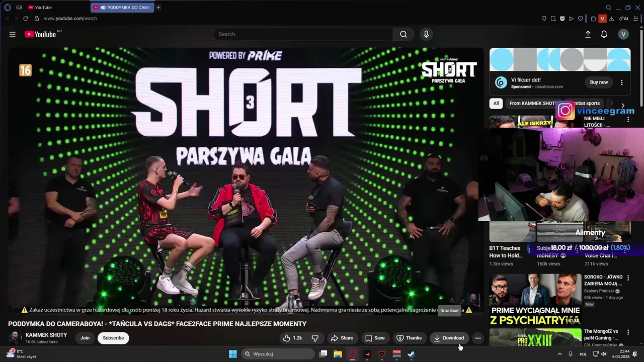
Task: Open the Create upload icon
Action: coord(588,34)
